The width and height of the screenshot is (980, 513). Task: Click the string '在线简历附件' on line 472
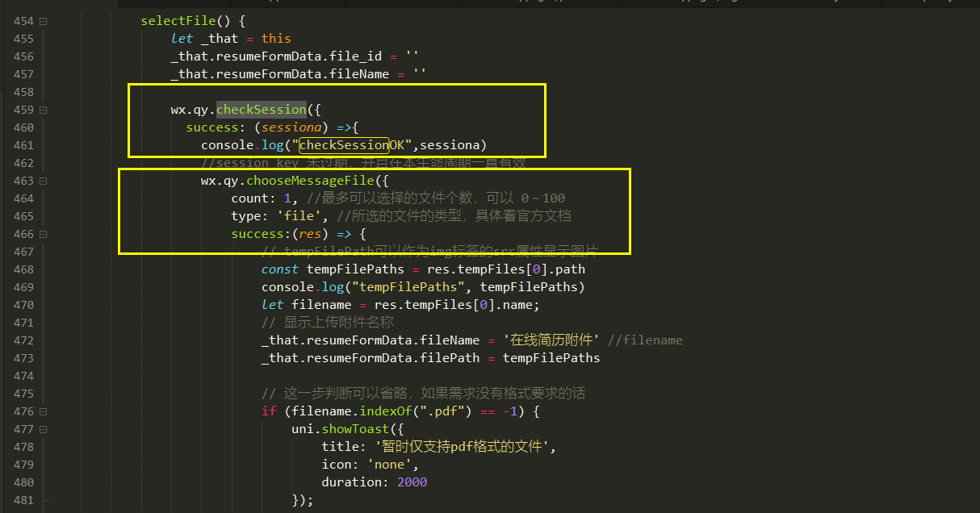550,340
